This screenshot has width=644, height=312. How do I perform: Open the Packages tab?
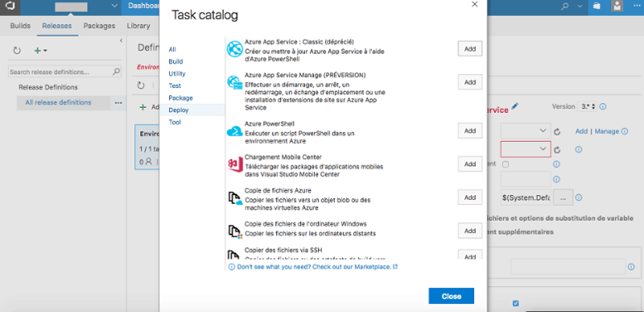(x=99, y=26)
